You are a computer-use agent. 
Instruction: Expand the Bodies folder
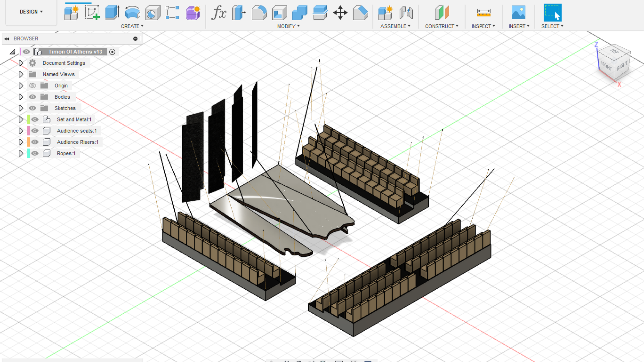[21, 97]
